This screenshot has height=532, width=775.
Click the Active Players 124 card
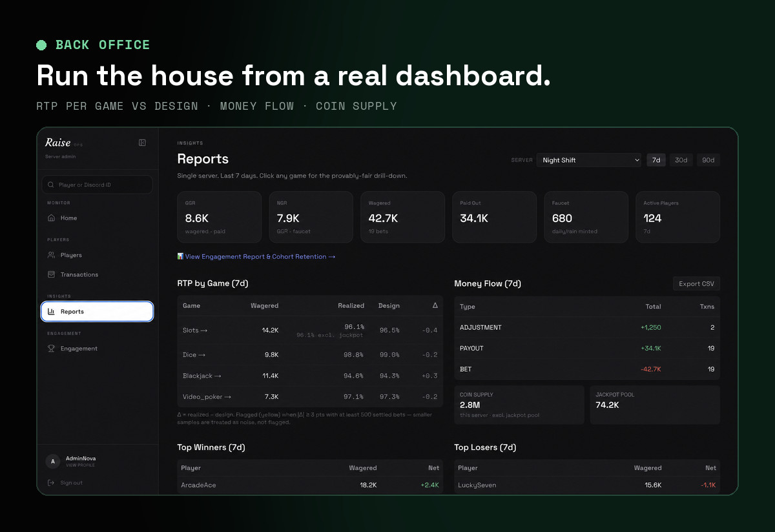point(677,217)
